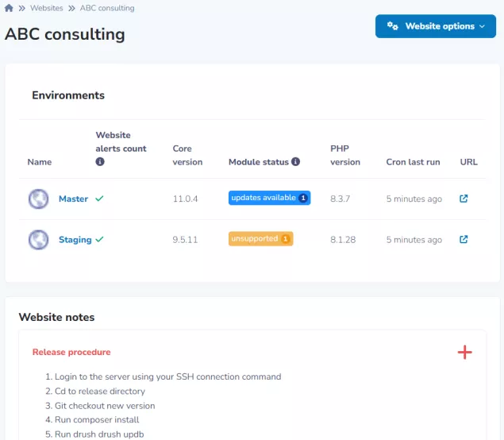Viewport: 504px width, 440px height.
Task: Click the home icon in breadcrumb
Action: [x=9, y=8]
